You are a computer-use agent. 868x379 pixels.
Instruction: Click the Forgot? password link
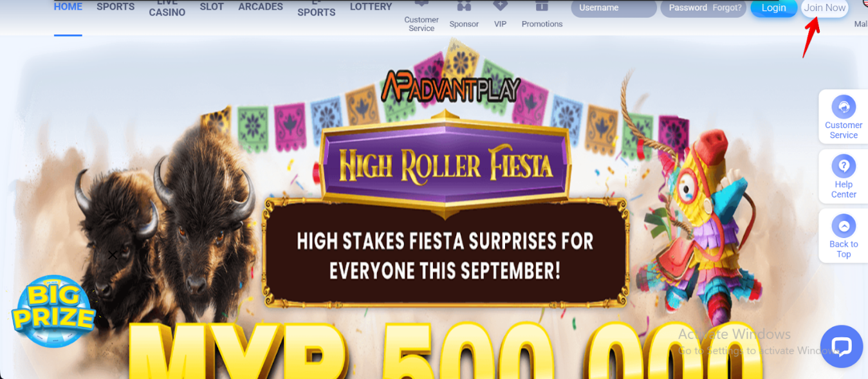(x=727, y=8)
